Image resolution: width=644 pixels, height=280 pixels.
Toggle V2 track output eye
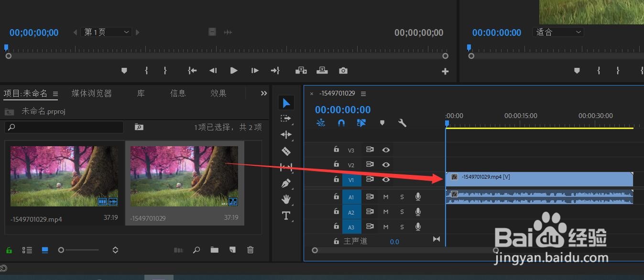click(x=386, y=165)
